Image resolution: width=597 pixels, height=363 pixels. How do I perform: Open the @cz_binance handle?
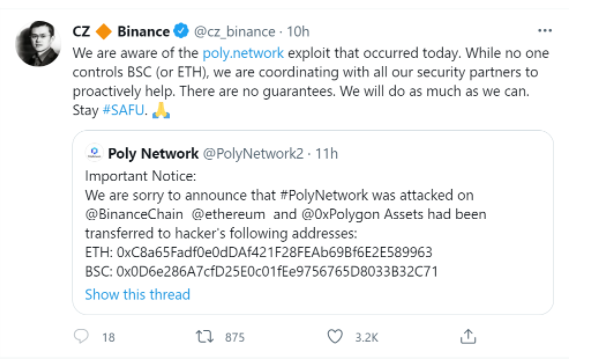point(235,31)
